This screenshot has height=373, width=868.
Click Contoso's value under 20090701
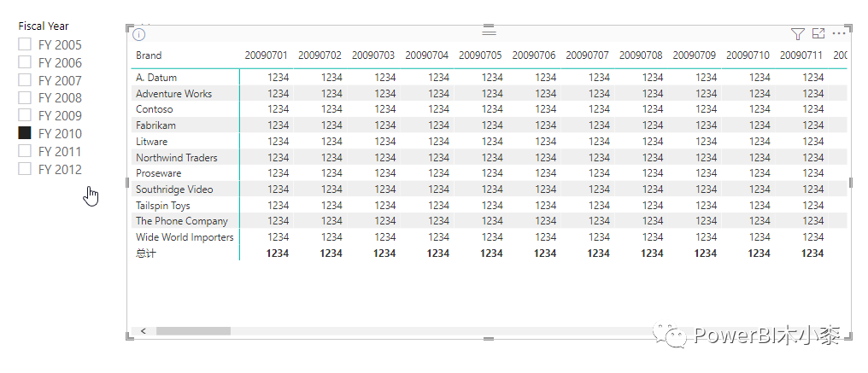point(278,109)
